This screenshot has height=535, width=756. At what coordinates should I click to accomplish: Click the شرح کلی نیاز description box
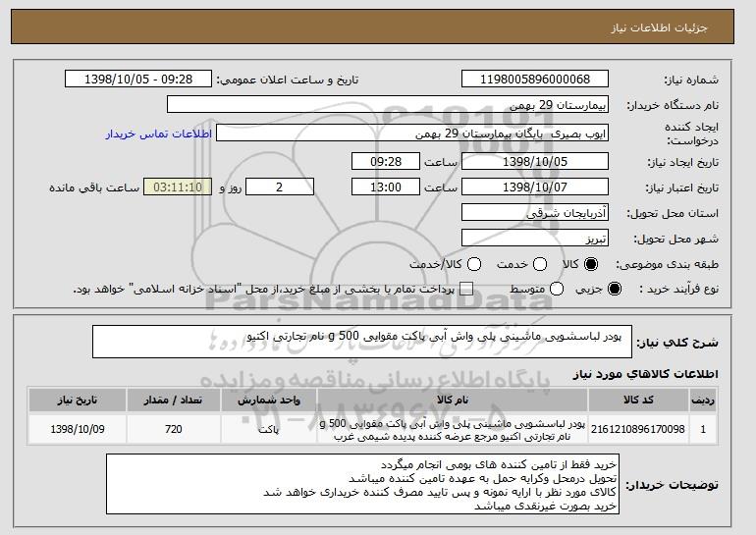click(x=362, y=342)
